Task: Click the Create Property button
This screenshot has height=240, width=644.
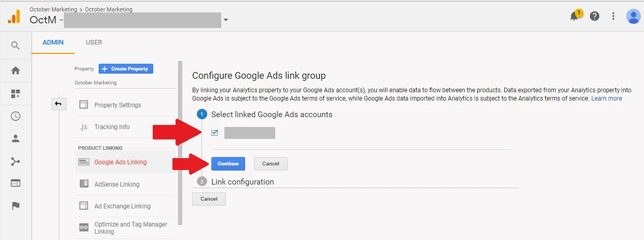Action: [x=126, y=69]
